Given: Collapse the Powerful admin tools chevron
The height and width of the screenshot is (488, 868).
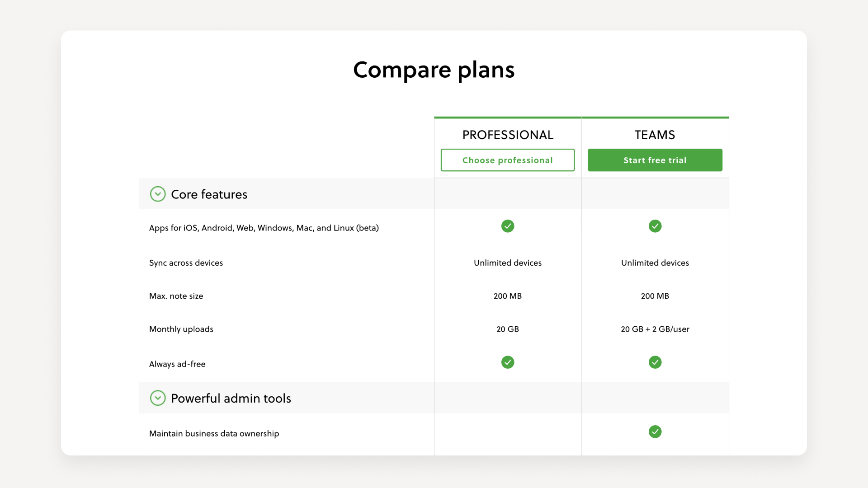Looking at the screenshot, I should [158, 398].
